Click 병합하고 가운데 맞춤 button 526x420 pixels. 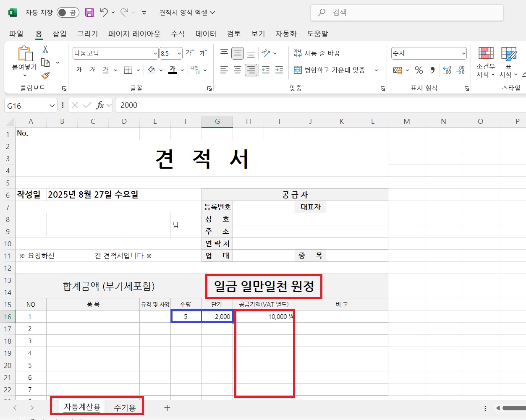[x=330, y=70]
